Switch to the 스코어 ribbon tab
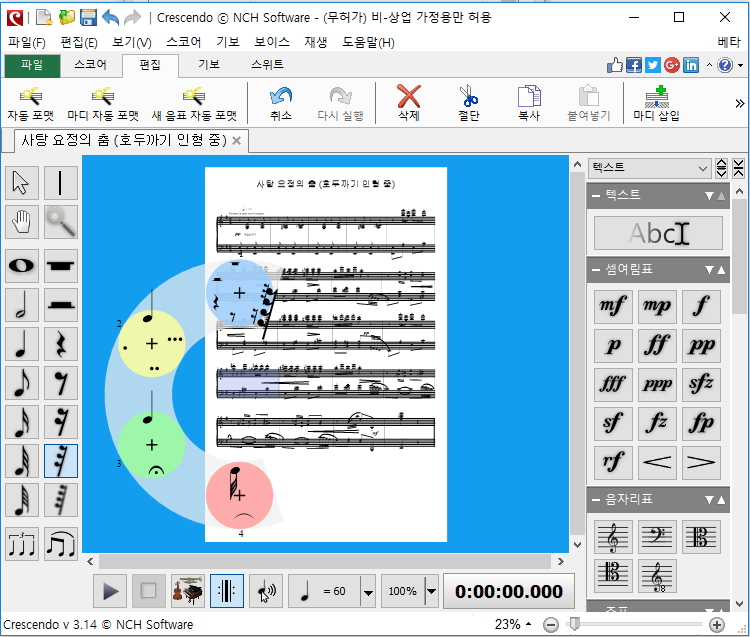Screen dimensions: 750x637 [x=90, y=65]
